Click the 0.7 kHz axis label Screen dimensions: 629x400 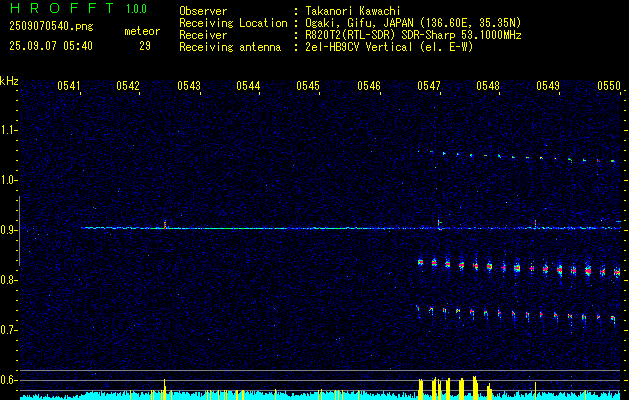pos(8,330)
